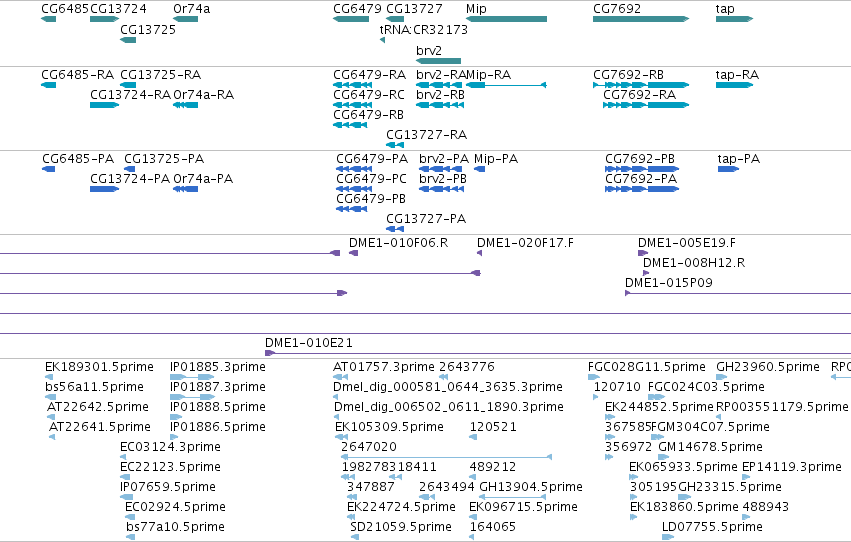Select clone end DME1-008H12.R
This screenshot has width=851, height=542.
click(x=646, y=273)
